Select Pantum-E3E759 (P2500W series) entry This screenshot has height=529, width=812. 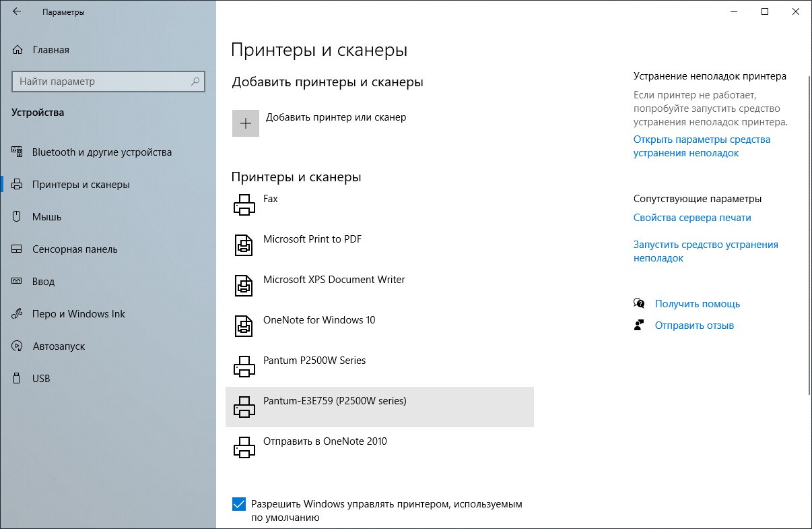coord(380,407)
